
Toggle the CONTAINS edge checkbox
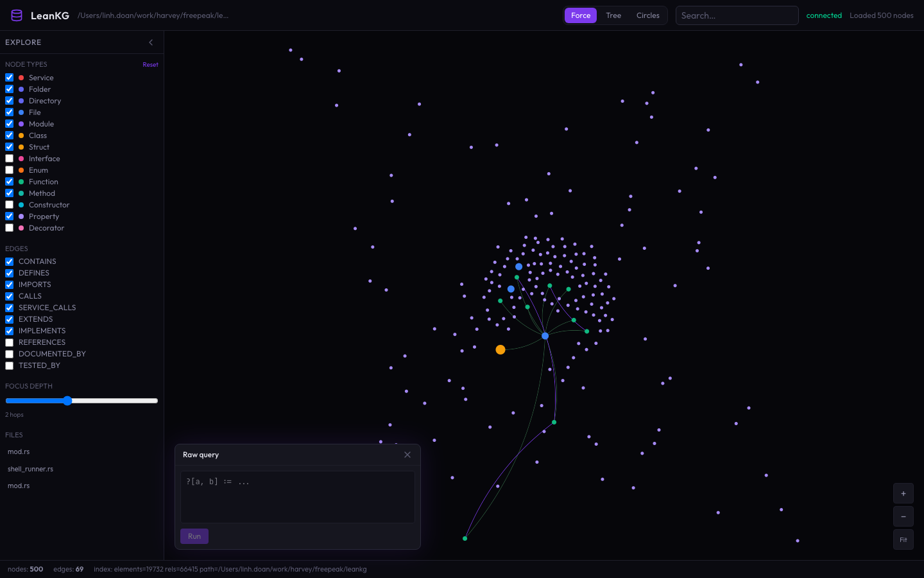(10, 261)
